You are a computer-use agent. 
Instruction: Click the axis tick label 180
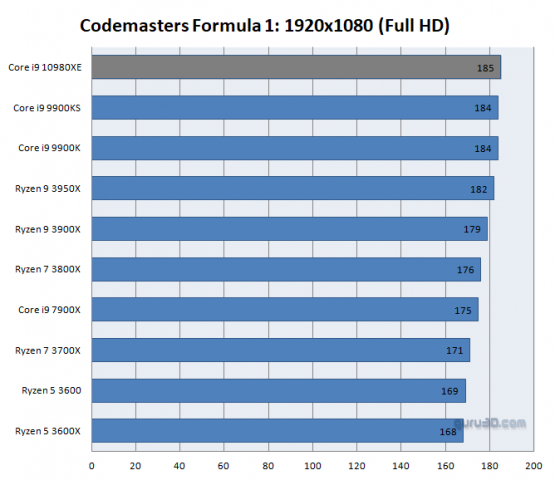[490, 466]
